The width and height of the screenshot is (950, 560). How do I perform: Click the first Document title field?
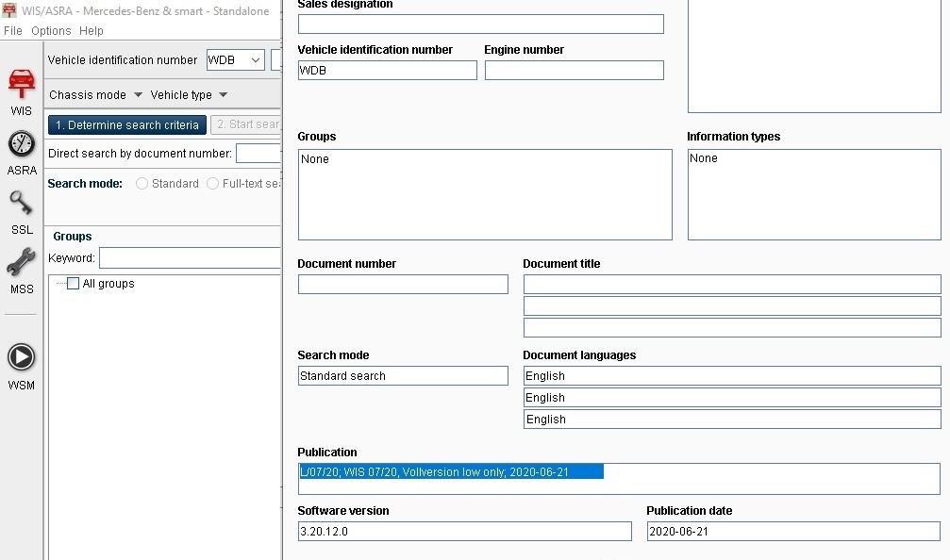coord(732,285)
